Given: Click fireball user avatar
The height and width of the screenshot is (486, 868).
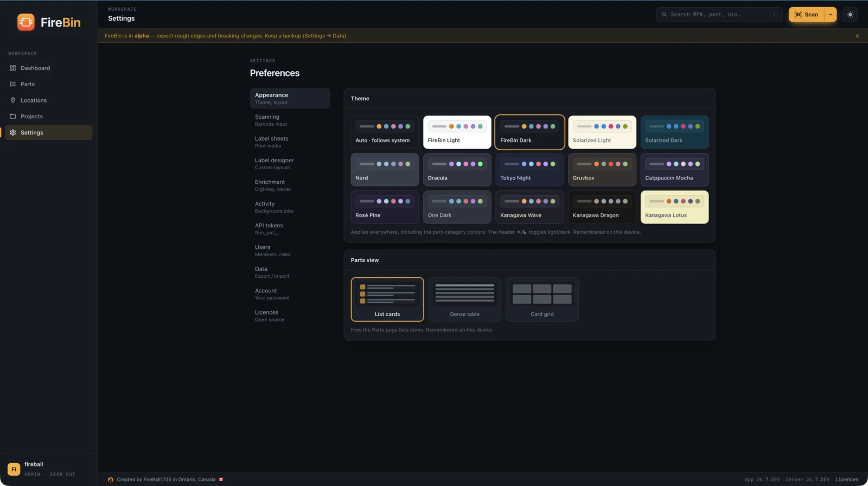Looking at the screenshot, I should pos(14,469).
